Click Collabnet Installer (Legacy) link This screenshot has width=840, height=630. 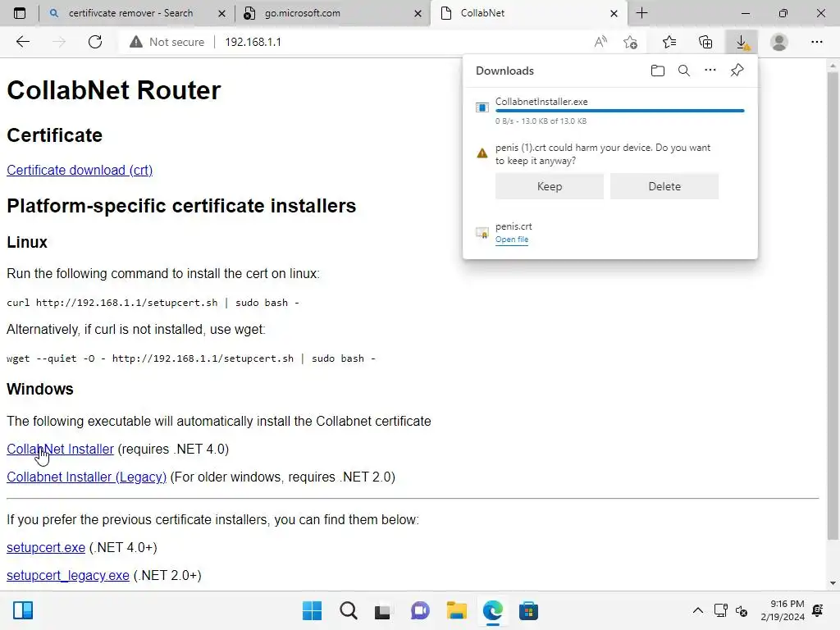86,477
